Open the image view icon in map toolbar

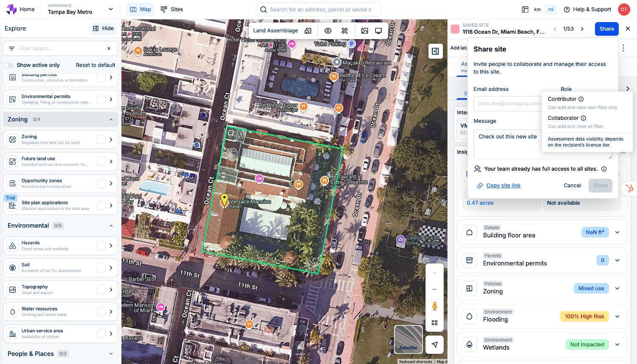[364, 31]
